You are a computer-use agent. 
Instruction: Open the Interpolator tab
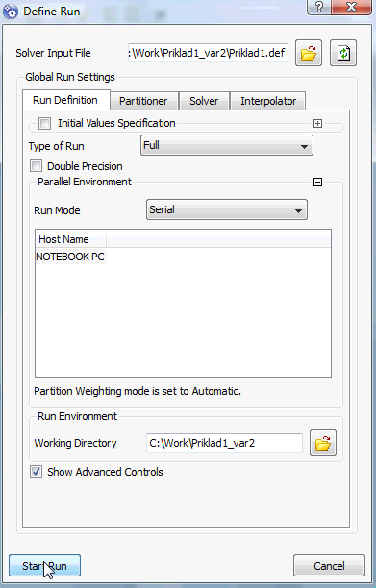(268, 101)
